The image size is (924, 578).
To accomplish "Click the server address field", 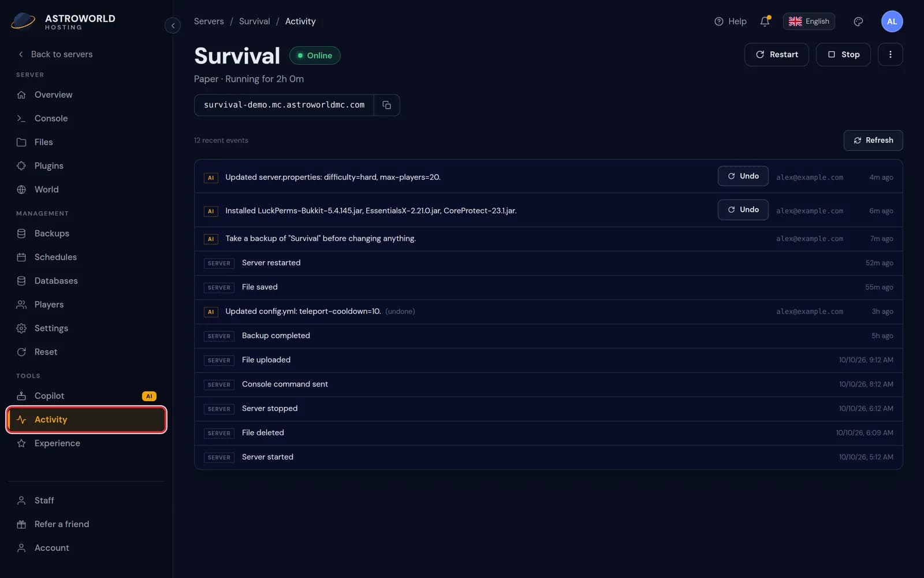I will 284,105.
